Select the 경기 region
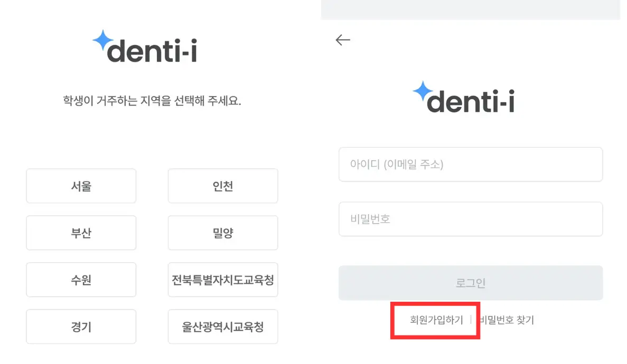 click(x=81, y=327)
